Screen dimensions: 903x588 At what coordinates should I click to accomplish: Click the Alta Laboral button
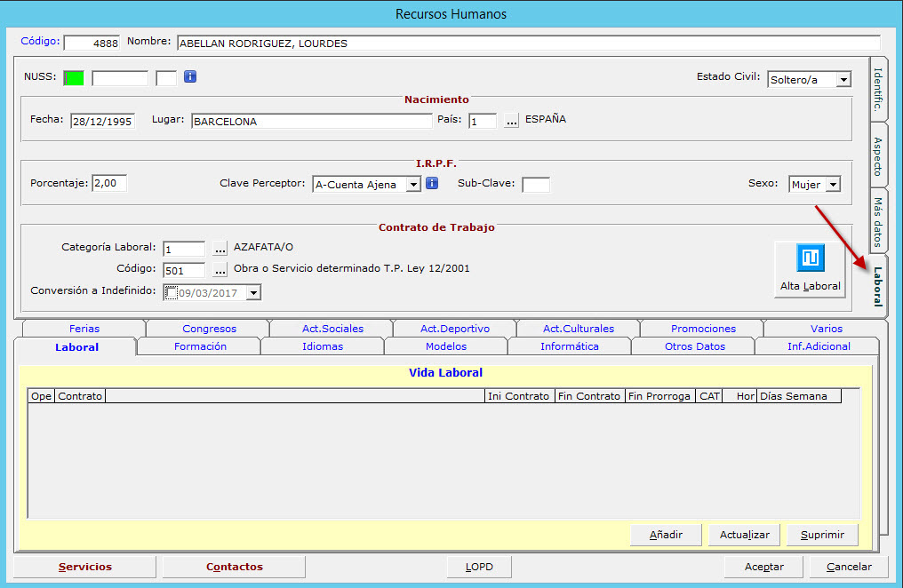pos(810,269)
